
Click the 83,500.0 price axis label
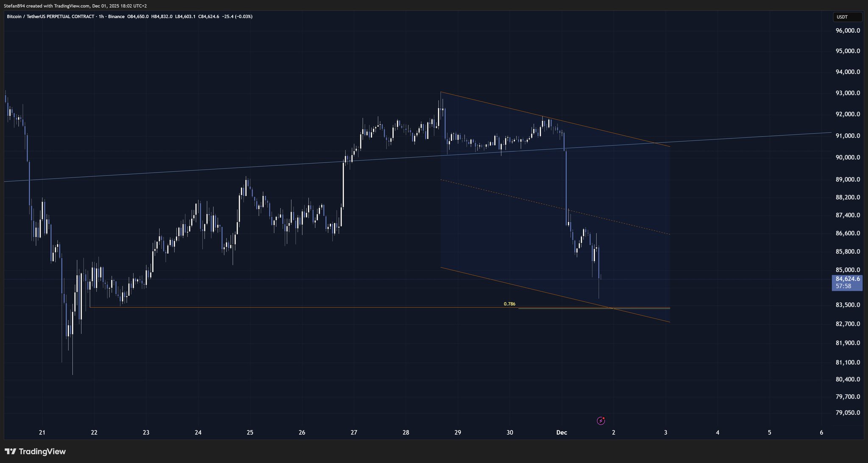(x=848, y=305)
